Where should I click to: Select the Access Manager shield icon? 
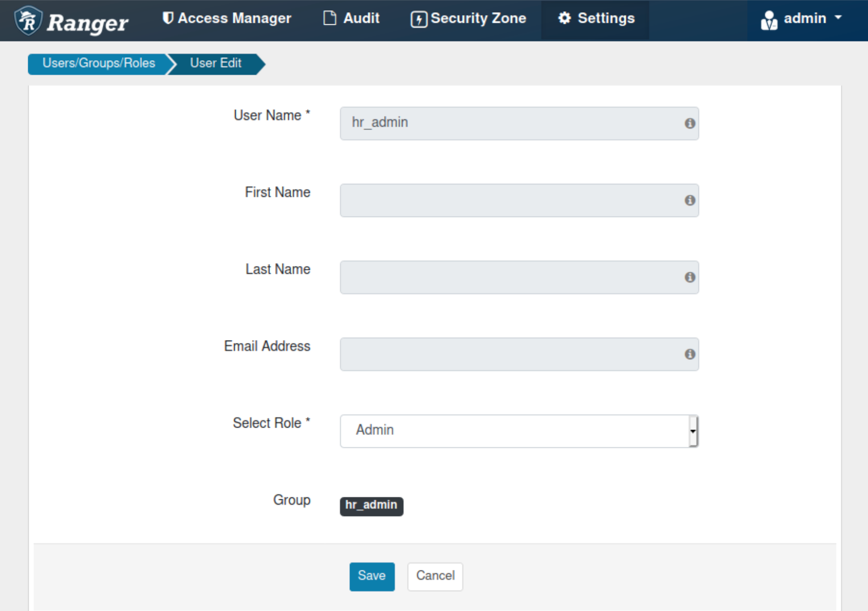[x=168, y=18]
